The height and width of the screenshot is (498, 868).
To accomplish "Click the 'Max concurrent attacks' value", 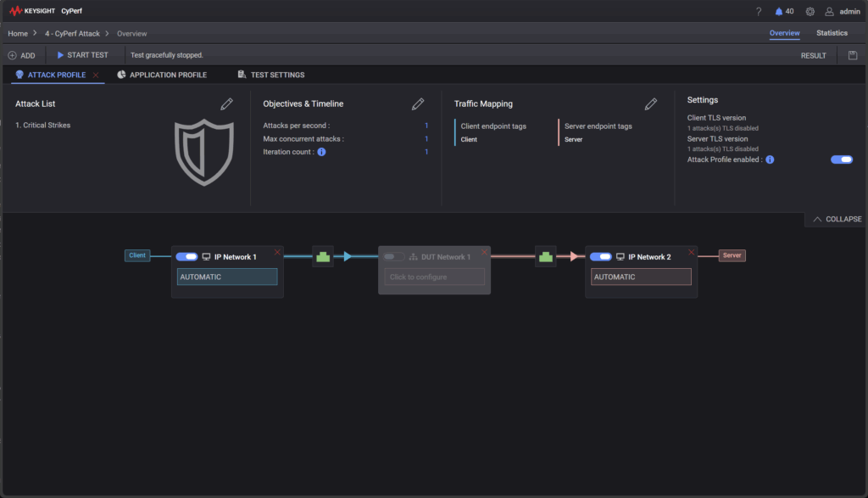I will (426, 139).
